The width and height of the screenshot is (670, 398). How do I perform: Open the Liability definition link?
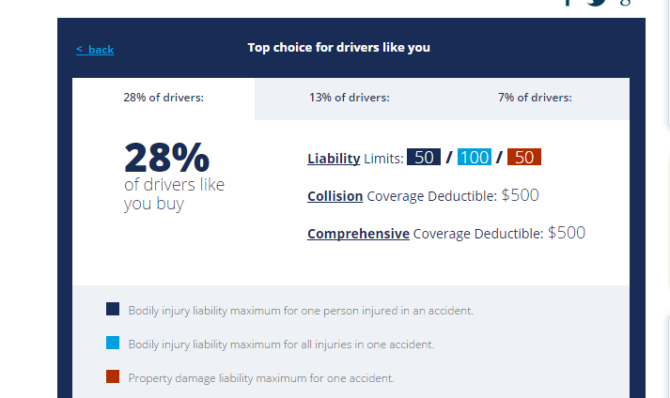pyautogui.click(x=334, y=159)
